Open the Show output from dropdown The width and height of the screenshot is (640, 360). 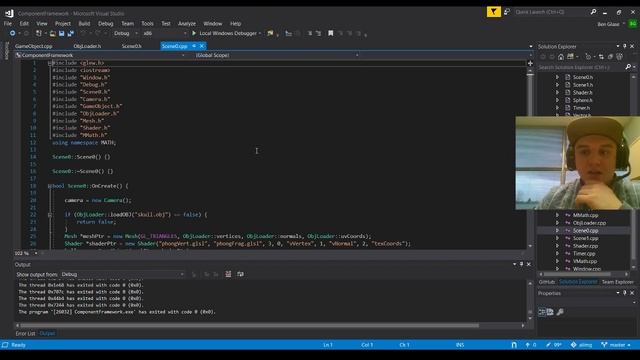tap(122, 275)
